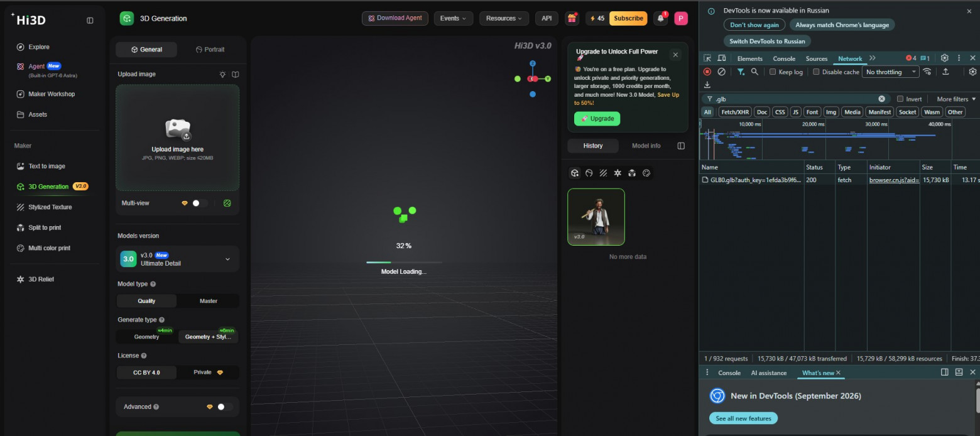Expand the Resources dropdown

click(x=504, y=18)
